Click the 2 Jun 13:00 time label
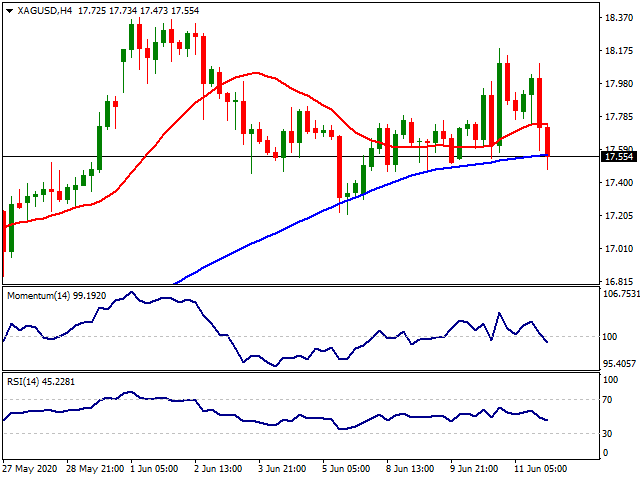Screen dimensions: 640x480 click(218, 469)
